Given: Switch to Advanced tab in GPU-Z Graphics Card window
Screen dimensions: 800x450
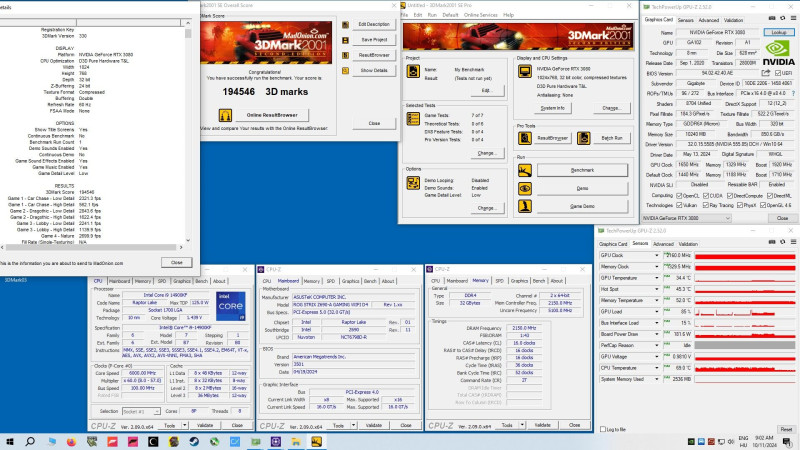Looking at the screenshot, I should click(x=709, y=20).
